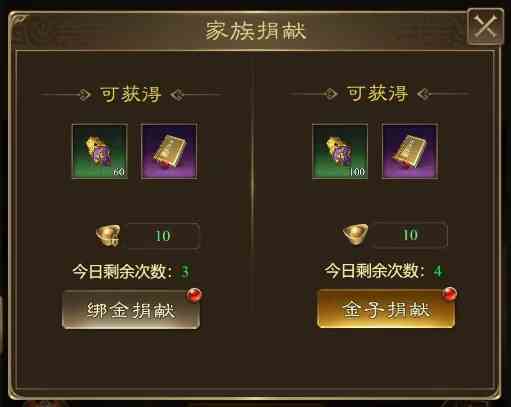This screenshot has width=511, height=407.
Task: Click the red dot on 金子捐献 button
Action: [x=449, y=294]
